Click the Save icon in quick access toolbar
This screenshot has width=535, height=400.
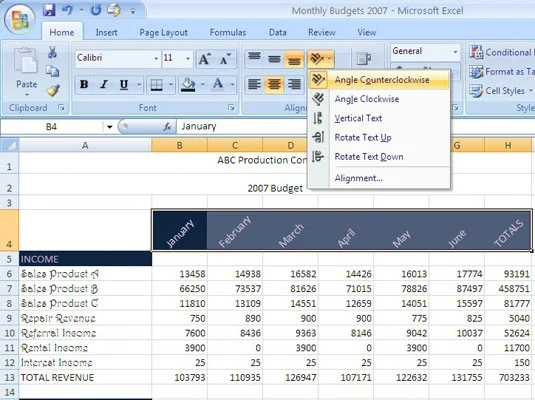(x=49, y=10)
